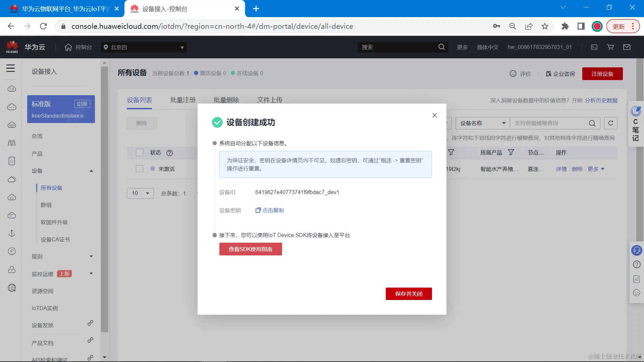Viewport: 644px width, 362px height.
Task: Open the page size 10 dropdown
Action: coord(140,193)
